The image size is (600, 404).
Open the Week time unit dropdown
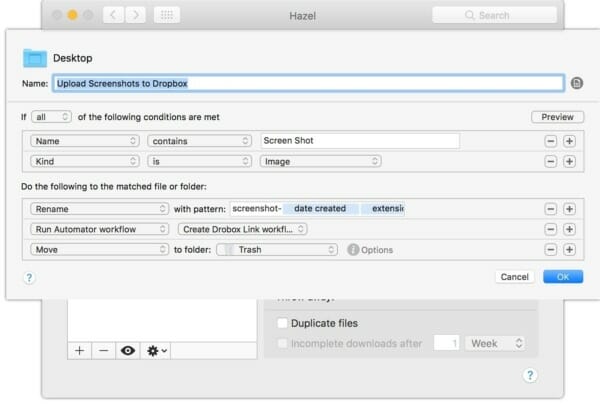tap(495, 343)
